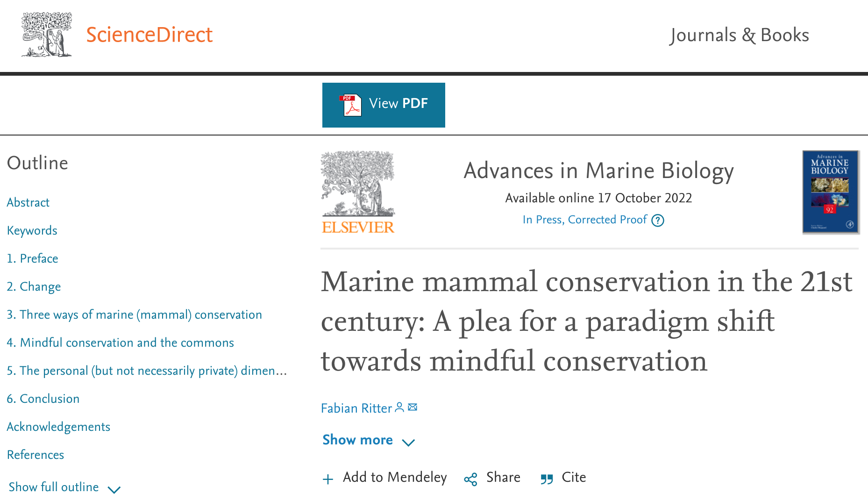The height and width of the screenshot is (500, 868).
Task: Open Journals & Books menu
Action: click(x=739, y=35)
